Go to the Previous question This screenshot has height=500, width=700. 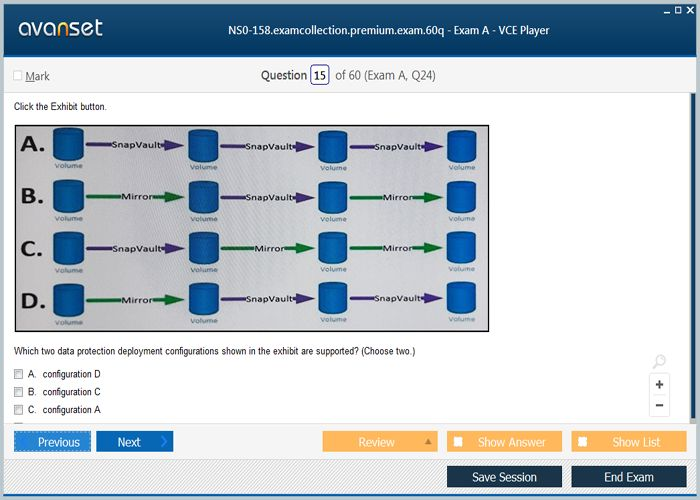52,442
